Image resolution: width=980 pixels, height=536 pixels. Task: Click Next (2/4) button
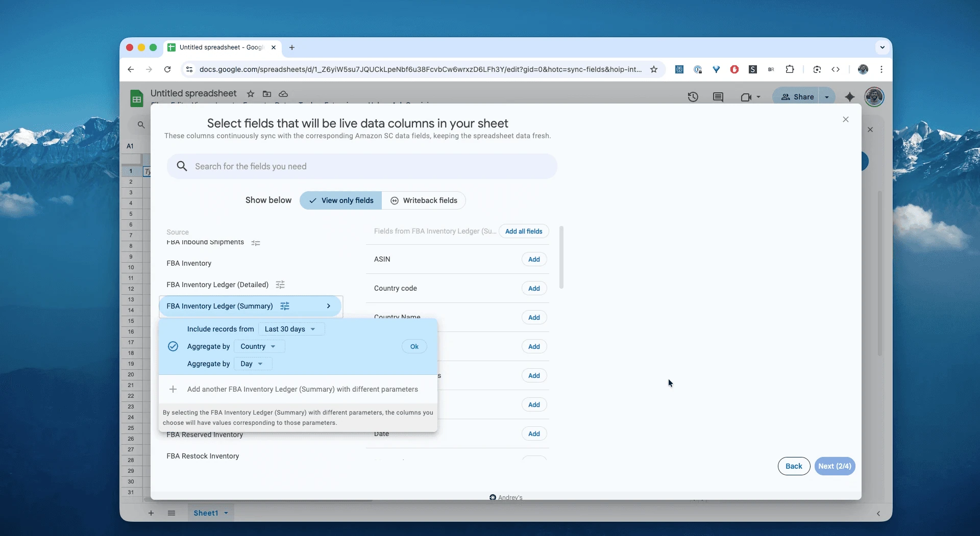click(x=835, y=466)
